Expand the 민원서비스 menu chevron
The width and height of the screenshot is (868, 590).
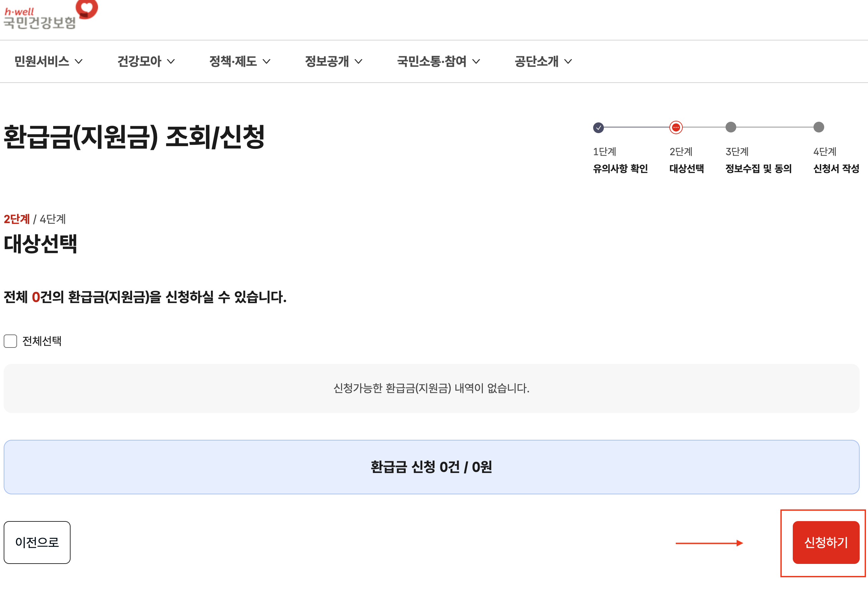pyautogui.click(x=79, y=62)
